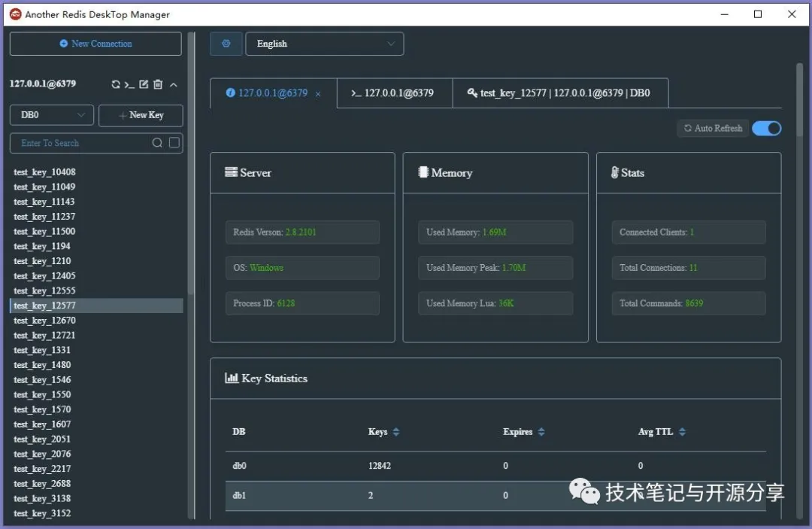Select key test_key_12555
Viewport: 812px width, 529px height.
[96, 290]
